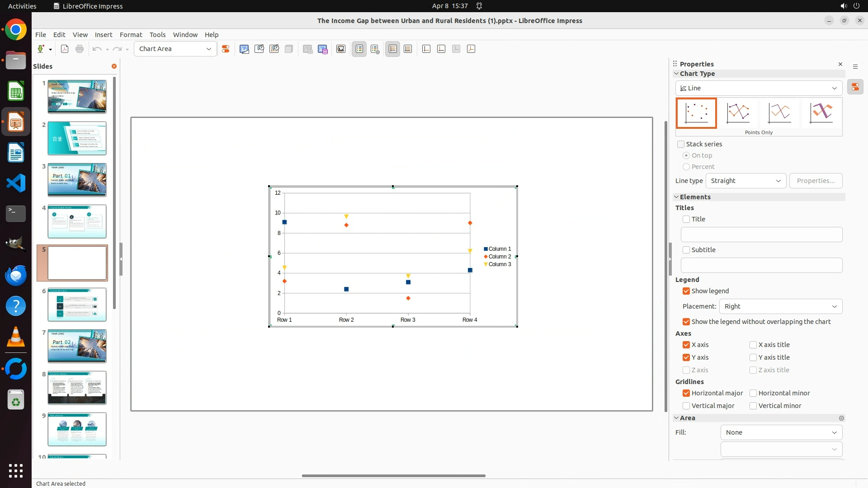Collapse the Elements section
The height and width of the screenshot is (488, 868).
click(677, 197)
